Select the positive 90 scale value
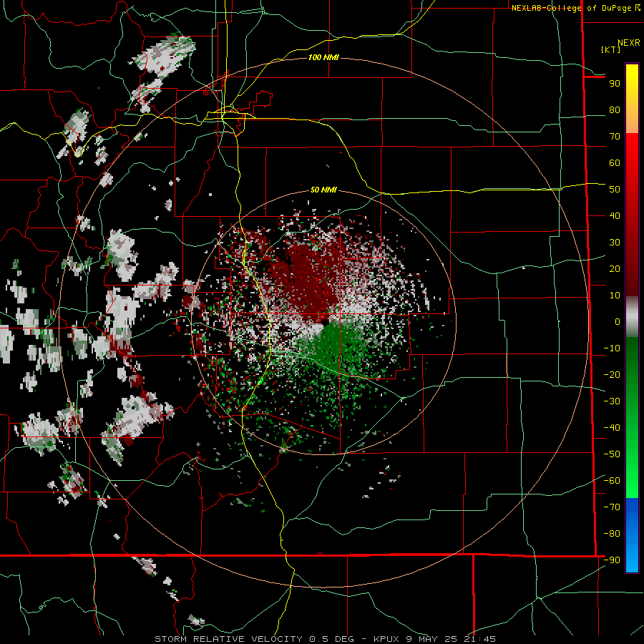 [615, 84]
